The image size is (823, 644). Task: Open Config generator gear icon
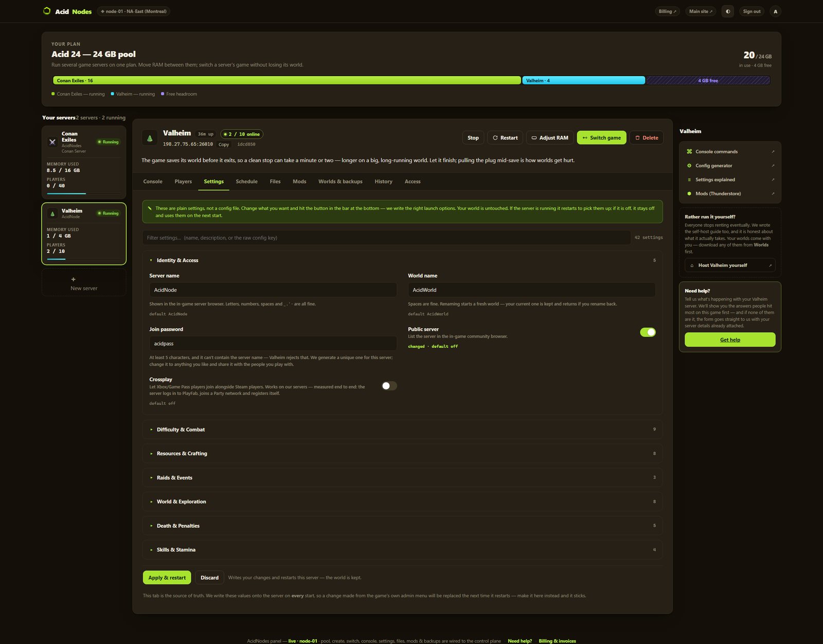pyautogui.click(x=689, y=166)
